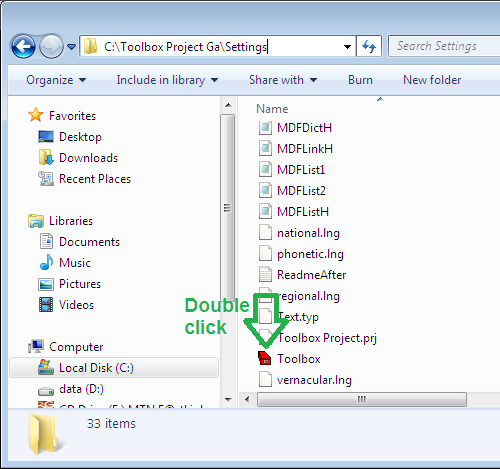Select the phonetic.lng file
500x469 pixels.
[x=310, y=254]
